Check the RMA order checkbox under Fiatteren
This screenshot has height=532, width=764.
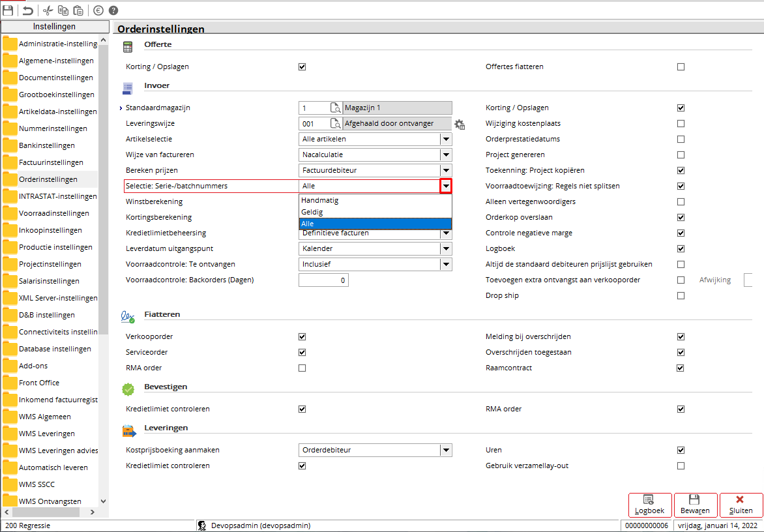tap(302, 368)
